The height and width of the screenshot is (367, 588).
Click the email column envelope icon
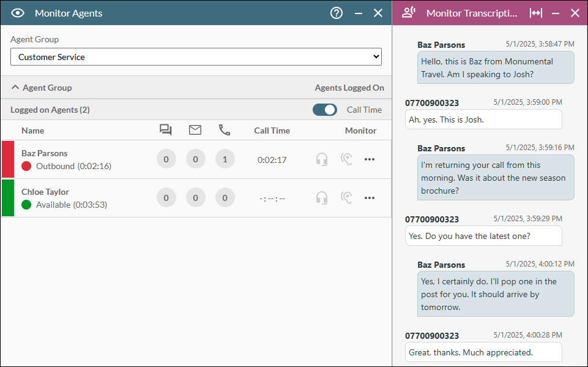click(x=195, y=130)
